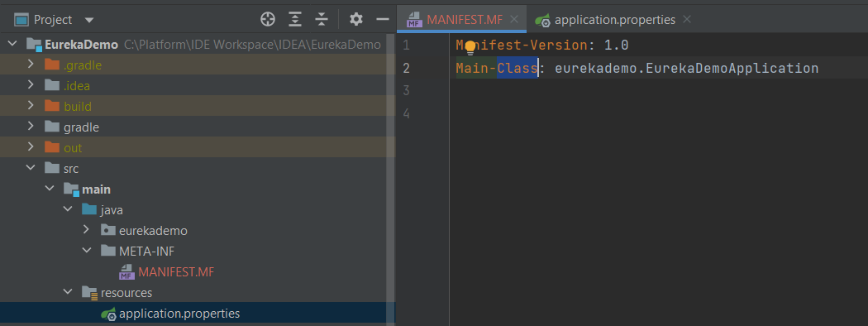Viewport: 868px width, 326px height.
Task: Click the Collapse All icon in Project toolbar
Action: [322, 19]
